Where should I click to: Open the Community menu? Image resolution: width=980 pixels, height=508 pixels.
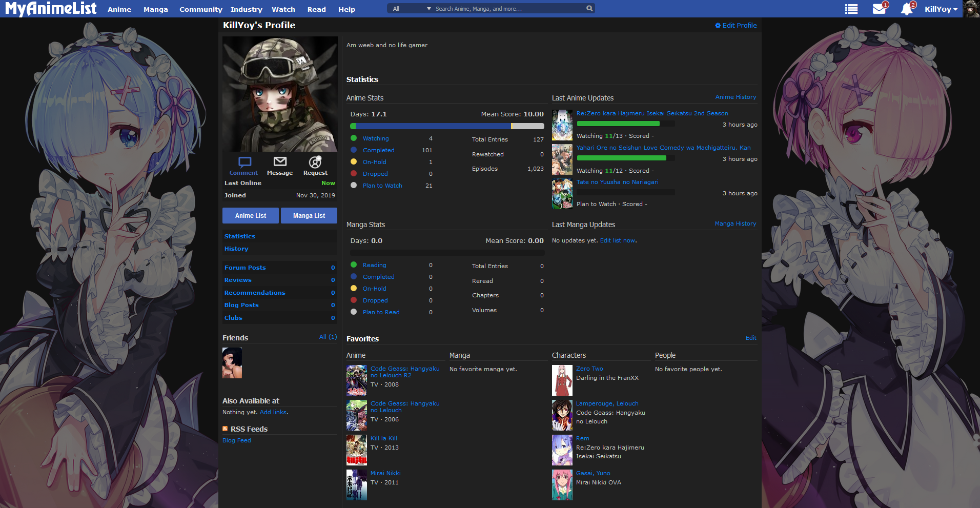pyautogui.click(x=201, y=9)
